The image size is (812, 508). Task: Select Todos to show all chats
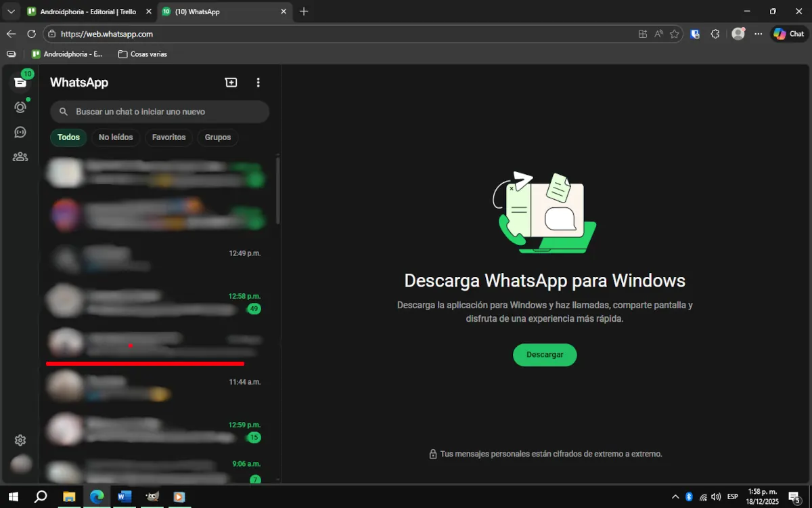68,137
